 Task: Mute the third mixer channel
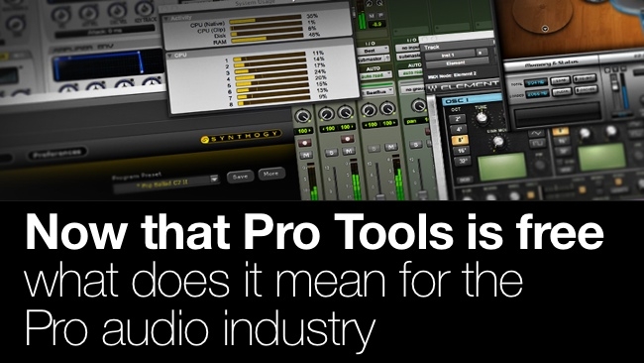(390, 147)
